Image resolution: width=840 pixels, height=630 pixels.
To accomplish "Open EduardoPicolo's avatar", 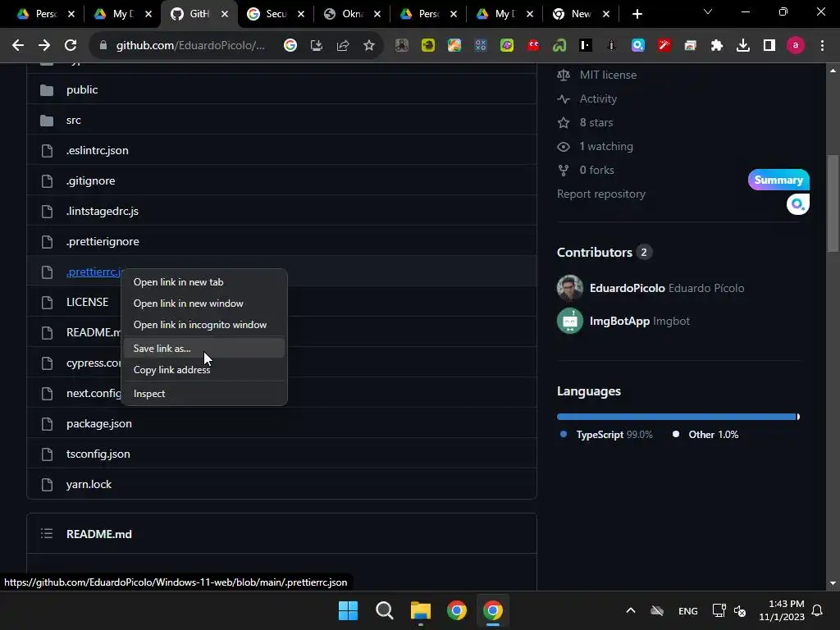I will [570, 288].
